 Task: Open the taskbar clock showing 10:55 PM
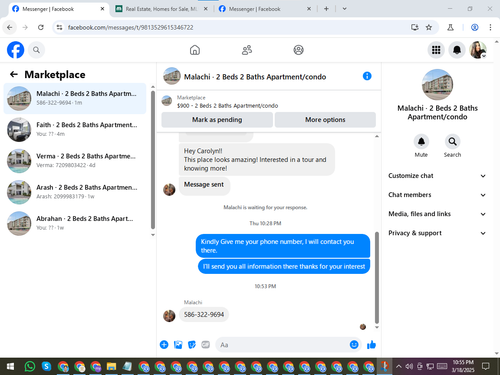click(x=463, y=366)
